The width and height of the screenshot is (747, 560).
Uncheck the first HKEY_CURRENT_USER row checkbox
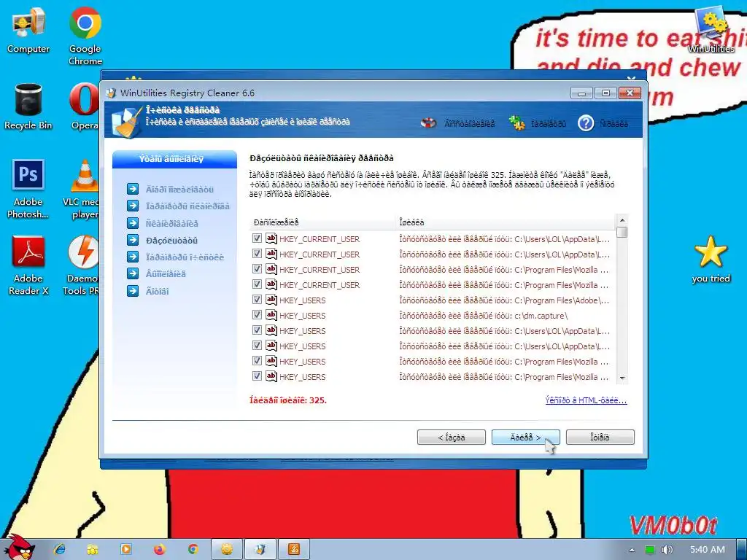point(257,238)
